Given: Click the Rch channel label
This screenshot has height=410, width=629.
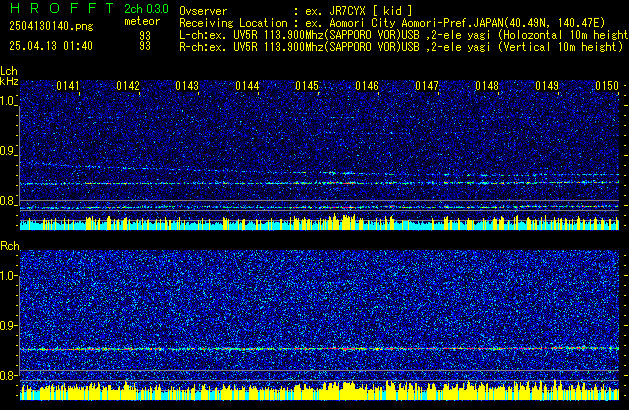Looking at the screenshot, I should tap(10, 246).
